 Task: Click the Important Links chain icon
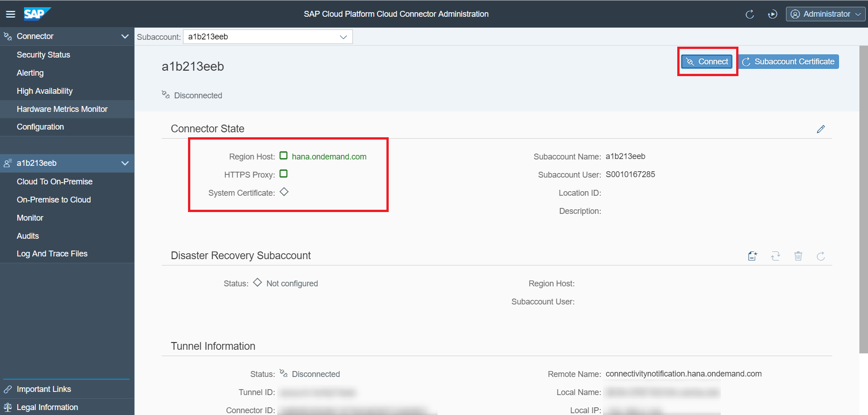[8, 389]
